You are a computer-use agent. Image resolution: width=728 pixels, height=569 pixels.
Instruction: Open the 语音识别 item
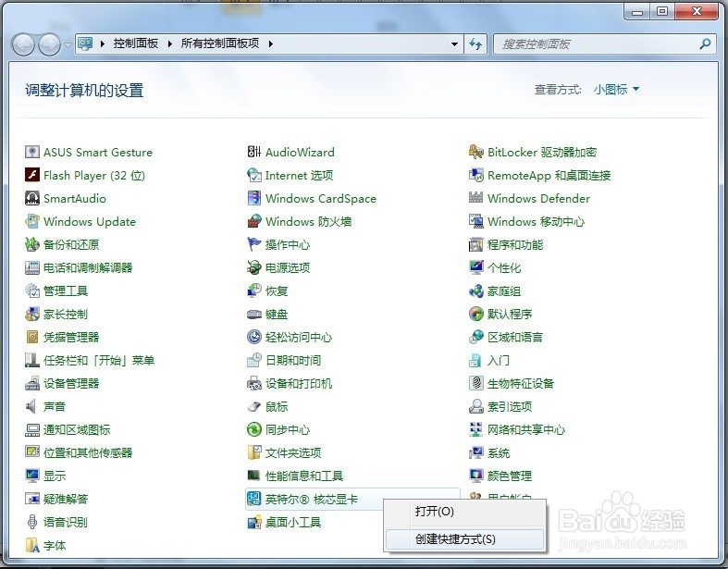tap(56, 522)
